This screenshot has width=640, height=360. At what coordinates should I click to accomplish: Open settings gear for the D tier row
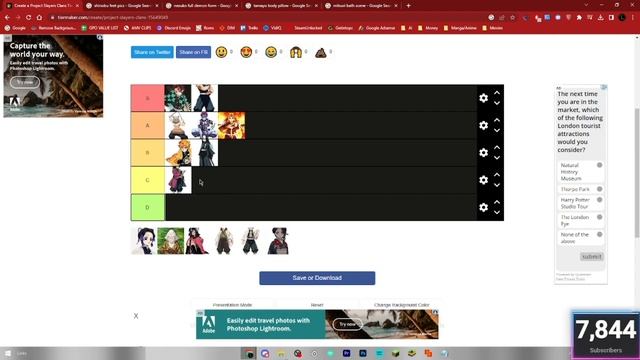(483, 207)
